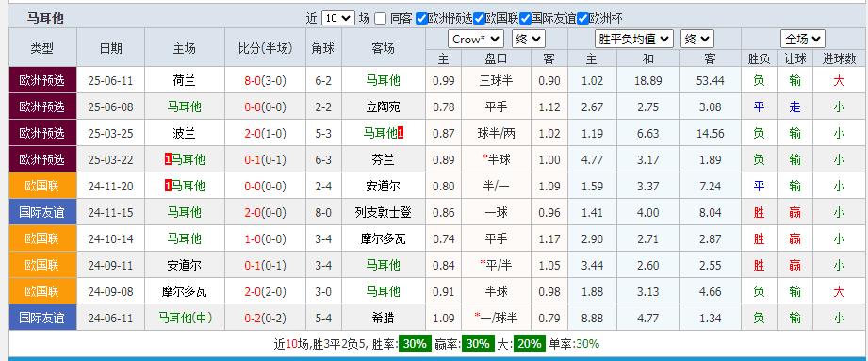Click the 角球 column header
Image resolution: width=868 pixels, height=361 pixels.
click(323, 48)
